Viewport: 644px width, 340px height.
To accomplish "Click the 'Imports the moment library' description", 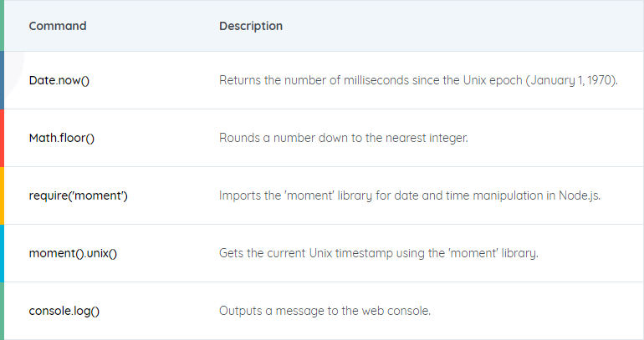I will 410,195.
